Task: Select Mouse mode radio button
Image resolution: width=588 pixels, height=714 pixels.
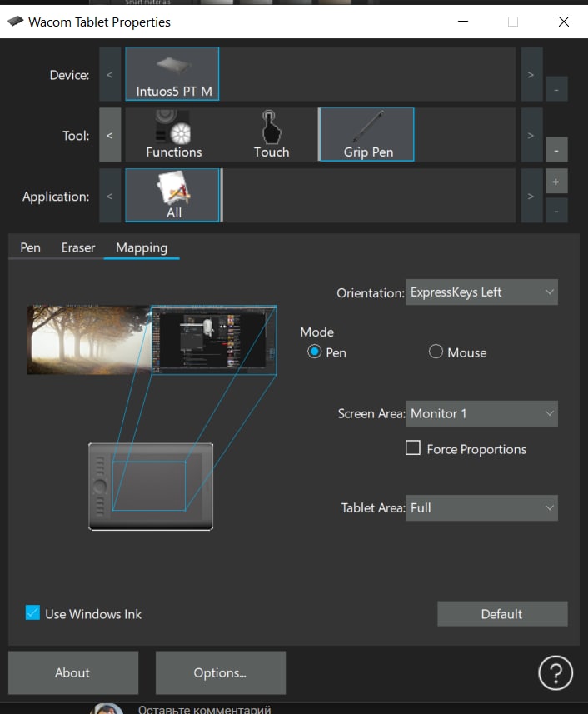Action: coord(436,352)
